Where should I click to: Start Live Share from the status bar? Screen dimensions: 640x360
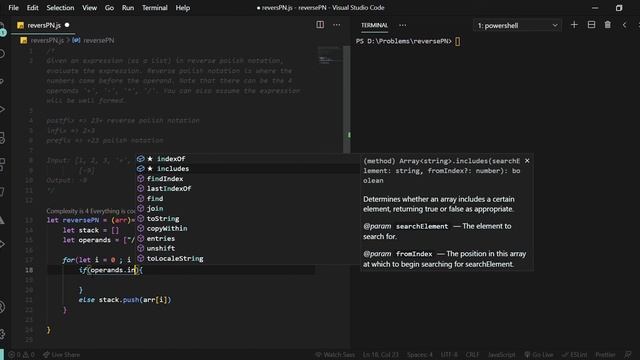click(x=61, y=355)
